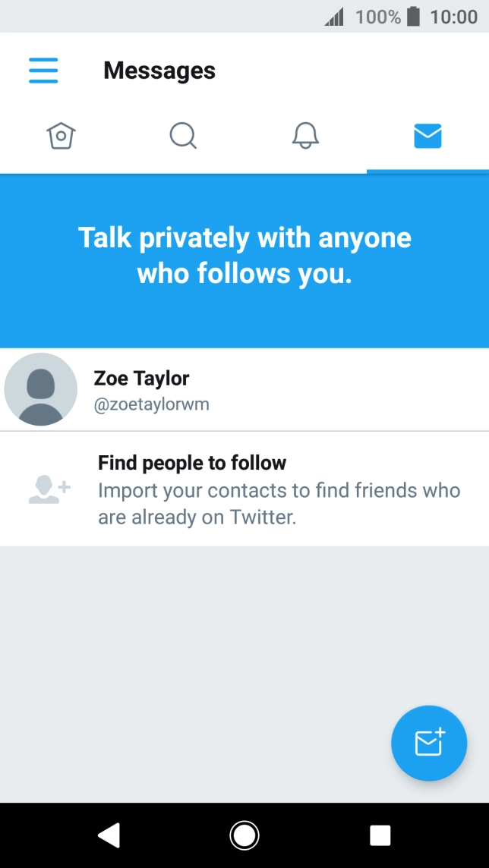489x868 pixels.
Task: Select the Messages envelope tab
Action: (427, 137)
